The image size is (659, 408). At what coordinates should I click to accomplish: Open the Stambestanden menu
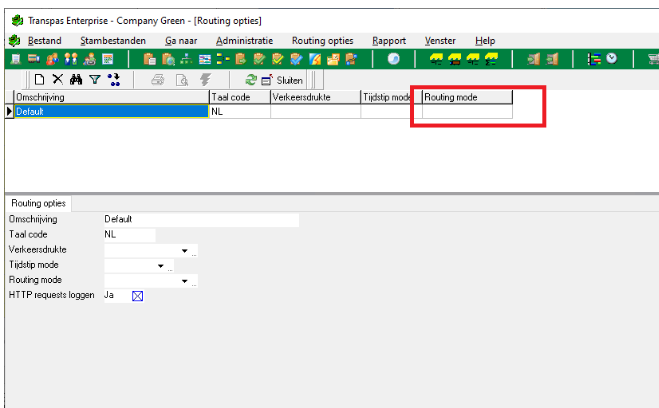tap(113, 40)
